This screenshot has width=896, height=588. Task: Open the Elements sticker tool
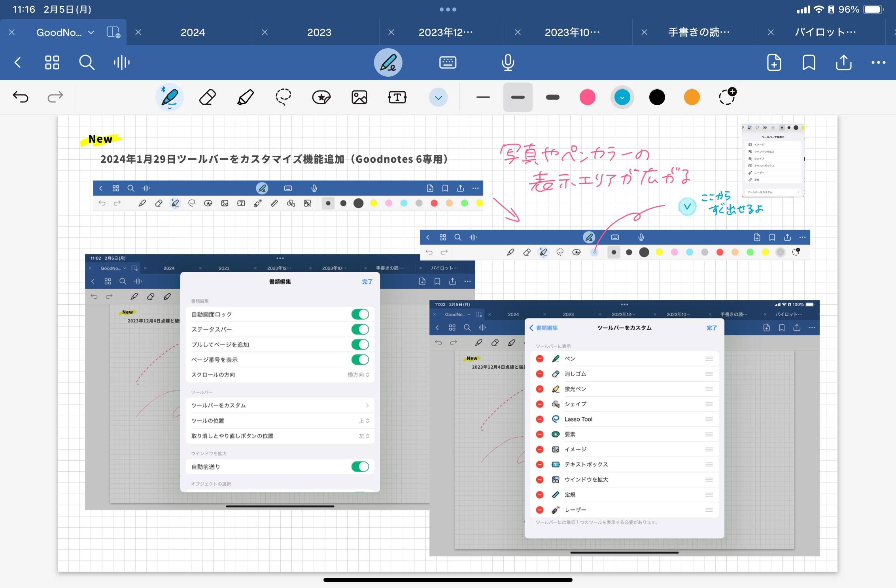click(x=321, y=97)
